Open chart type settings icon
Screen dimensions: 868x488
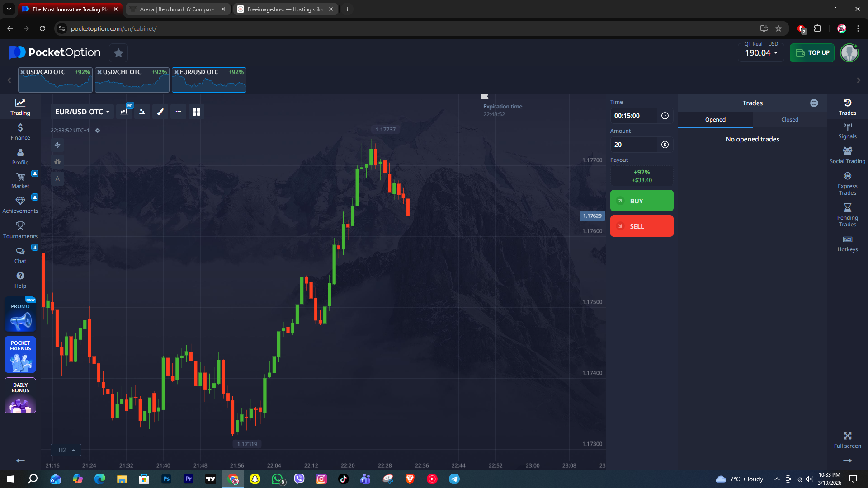pyautogui.click(x=124, y=112)
